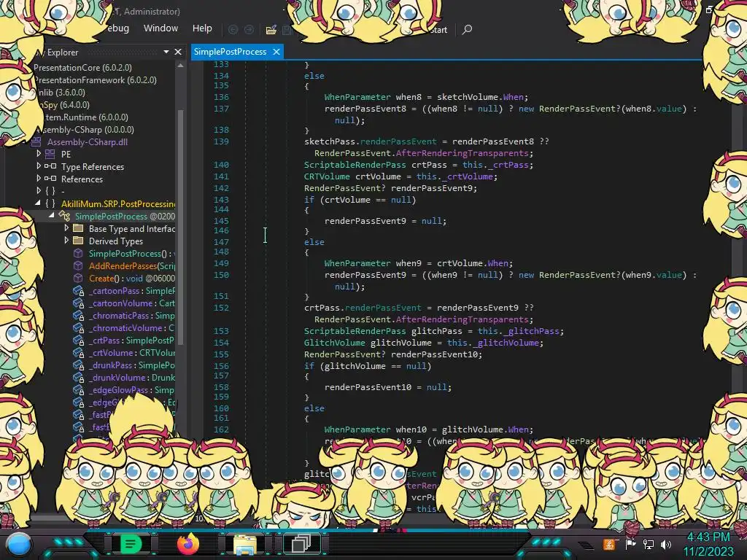
Task: Click the _drunkPass field icon
Action: pyautogui.click(x=78, y=365)
